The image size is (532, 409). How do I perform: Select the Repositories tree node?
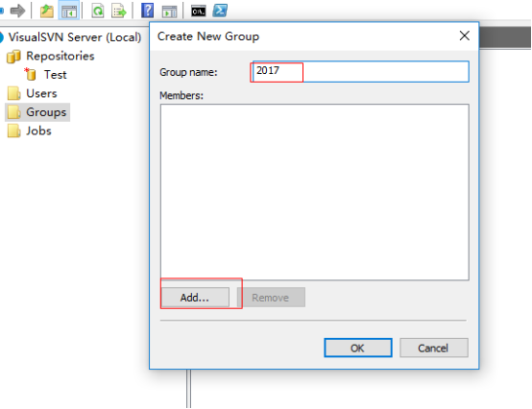60,56
